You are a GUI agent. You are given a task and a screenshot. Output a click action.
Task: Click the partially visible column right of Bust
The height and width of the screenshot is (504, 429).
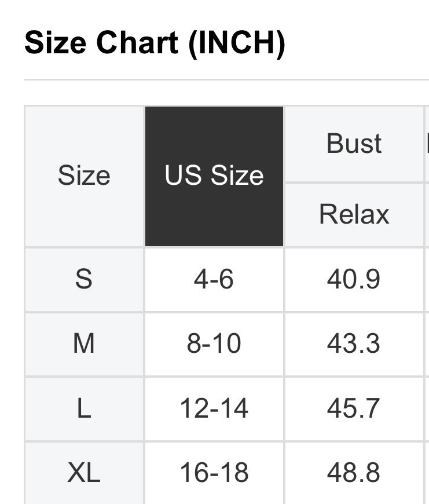pyautogui.click(x=427, y=144)
